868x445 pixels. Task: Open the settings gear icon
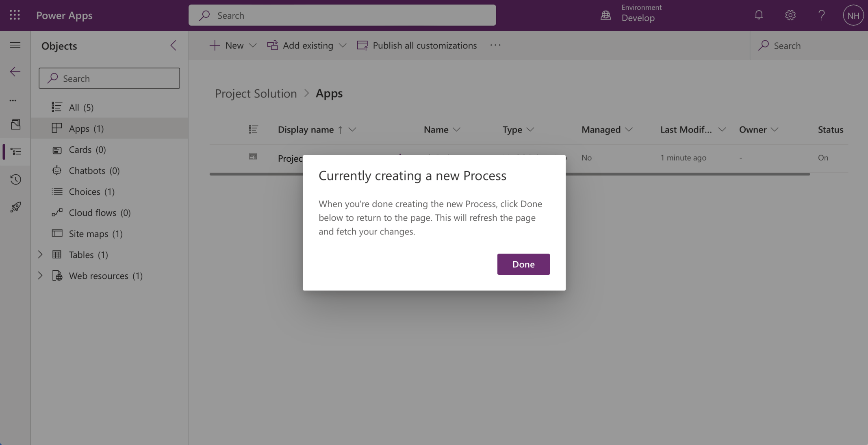coord(790,15)
